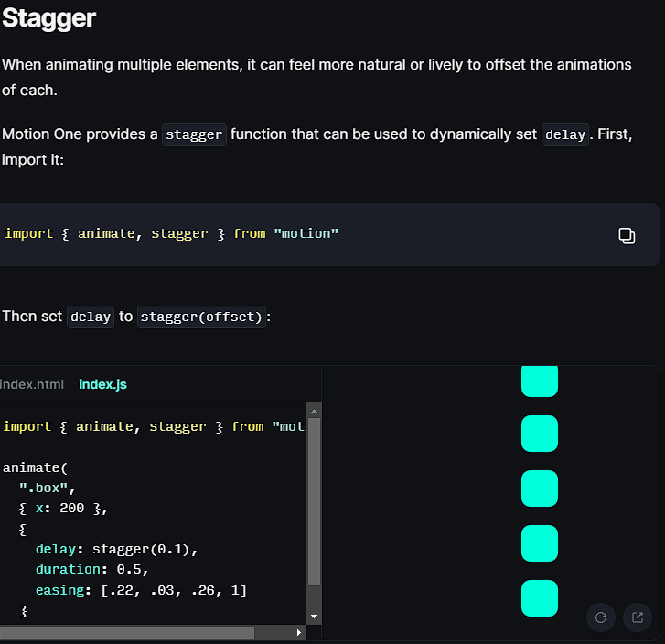Click the middle teal box in preview

(539, 488)
